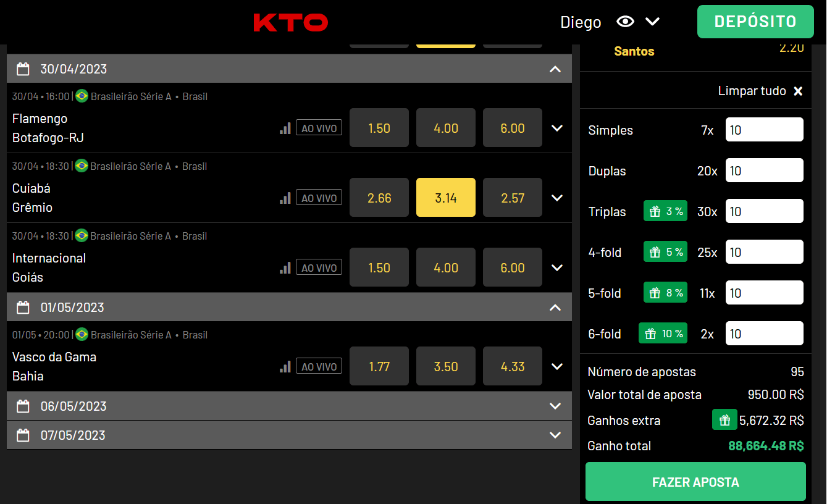
Task: Open Cuiabá vs Grêmio match name
Action: 32,198
